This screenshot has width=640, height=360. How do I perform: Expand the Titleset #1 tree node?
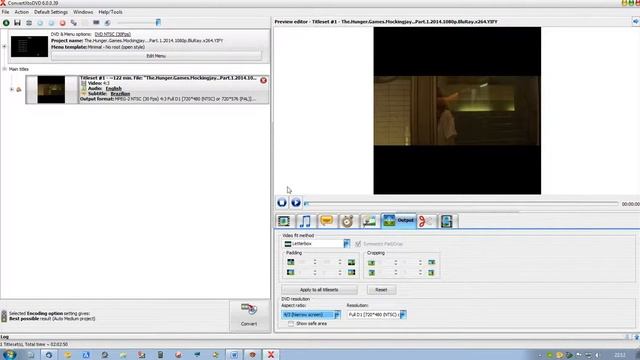(12, 89)
